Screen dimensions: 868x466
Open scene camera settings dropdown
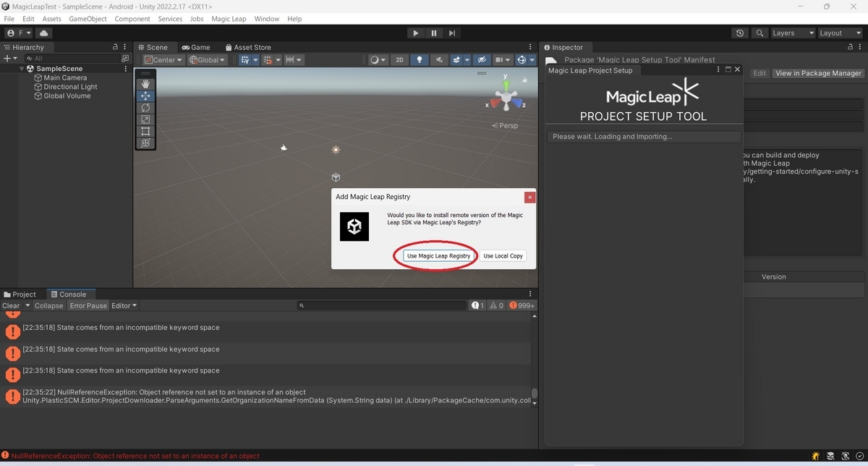pos(503,60)
